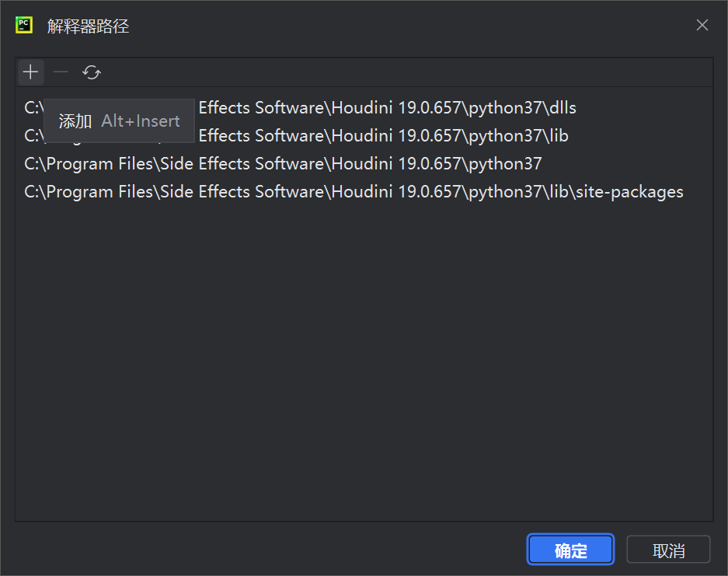Remove selected path using the minus icon
Image resolution: width=728 pixels, height=576 pixels.
pos(60,72)
